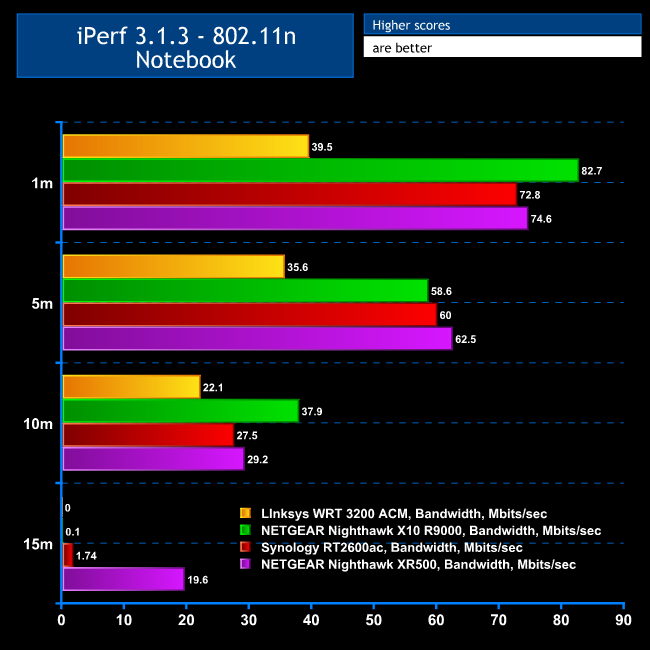
Task: Click the legend text 'Synology RT2600ac, Bandwidth, Mbits/sec'
Action: pyautogui.click(x=391, y=548)
